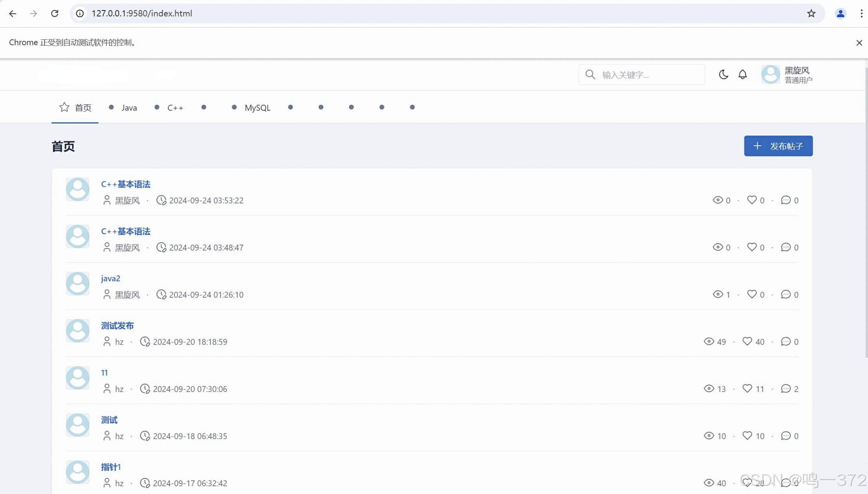
Task: Focus the keyword search input field
Action: coord(649,75)
